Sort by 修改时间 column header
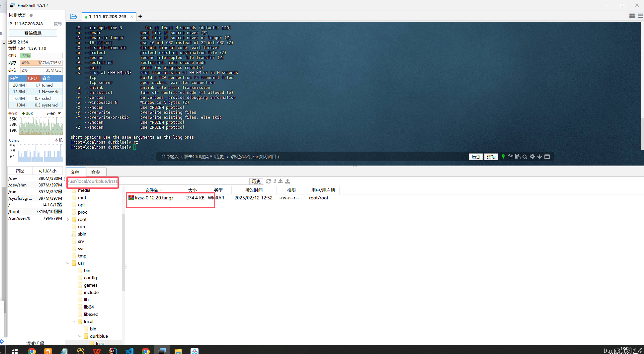644x354 pixels. pyautogui.click(x=254, y=190)
